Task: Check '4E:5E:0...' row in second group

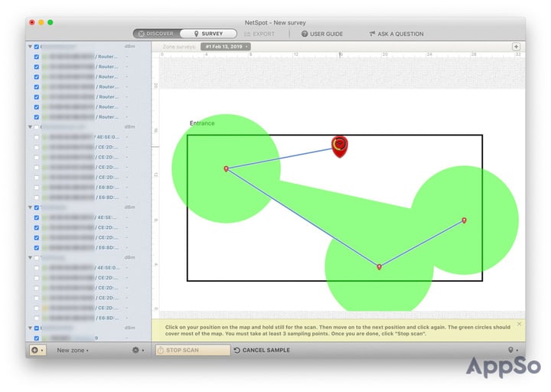Action: 37,137
